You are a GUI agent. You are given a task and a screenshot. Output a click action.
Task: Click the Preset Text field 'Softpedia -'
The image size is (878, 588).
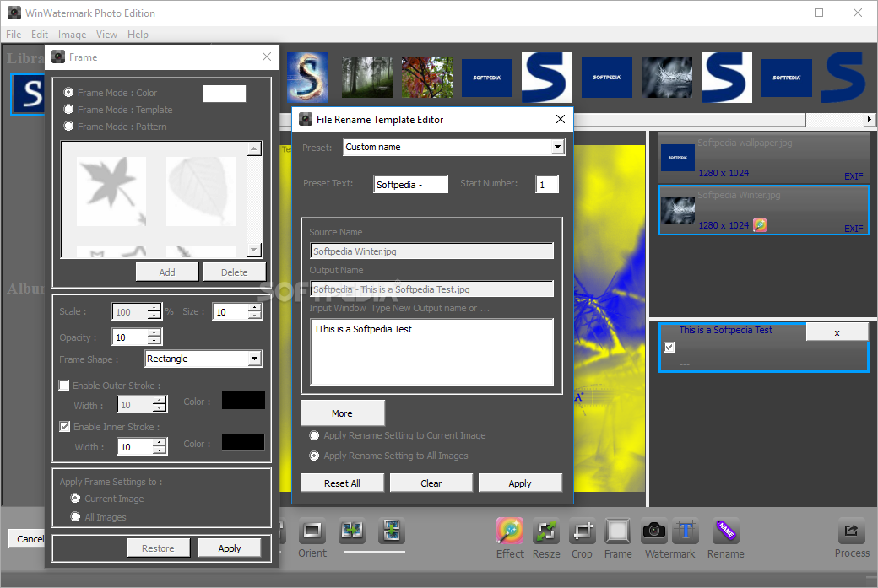point(410,184)
